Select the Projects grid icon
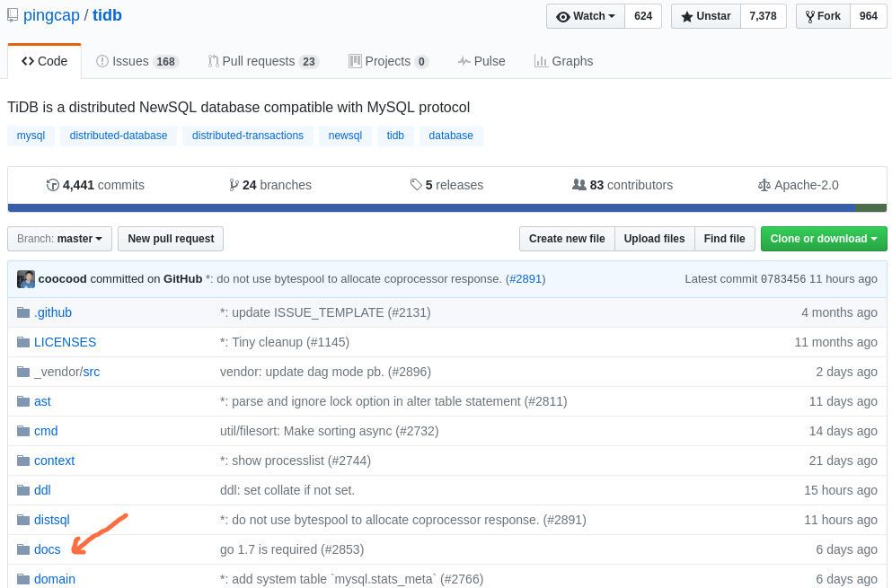This screenshot has height=588, width=892. tap(356, 60)
